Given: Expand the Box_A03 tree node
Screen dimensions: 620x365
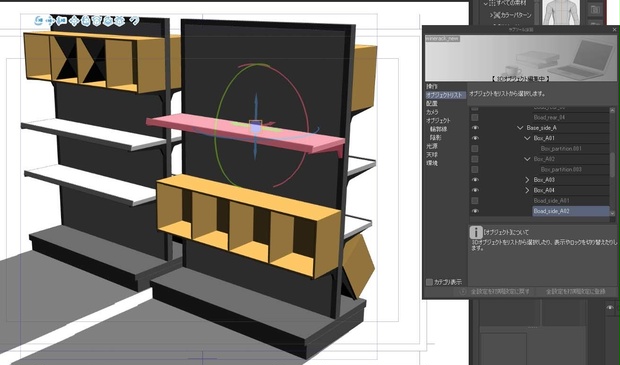Looking at the screenshot, I should 527,180.
